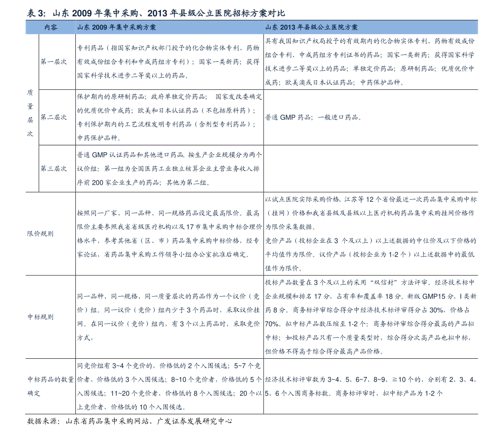
Task: Click the 2009 price limit rule text cell
Action: [169, 234]
